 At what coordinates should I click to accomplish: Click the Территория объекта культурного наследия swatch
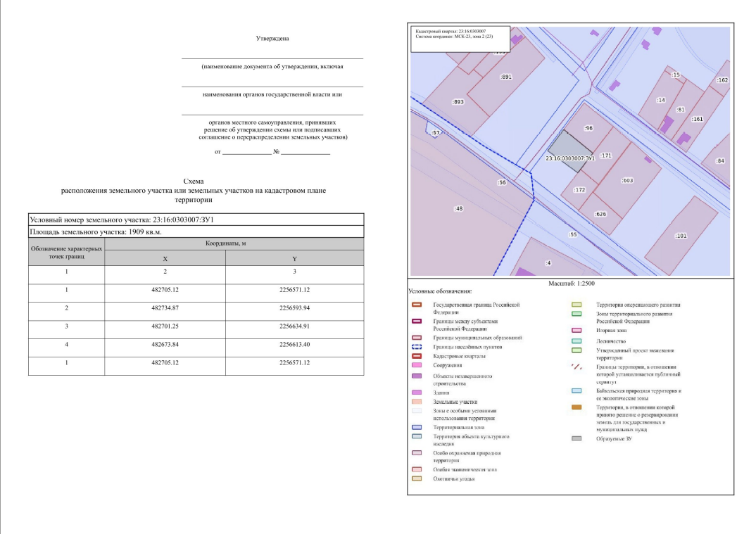coord(417,436)
